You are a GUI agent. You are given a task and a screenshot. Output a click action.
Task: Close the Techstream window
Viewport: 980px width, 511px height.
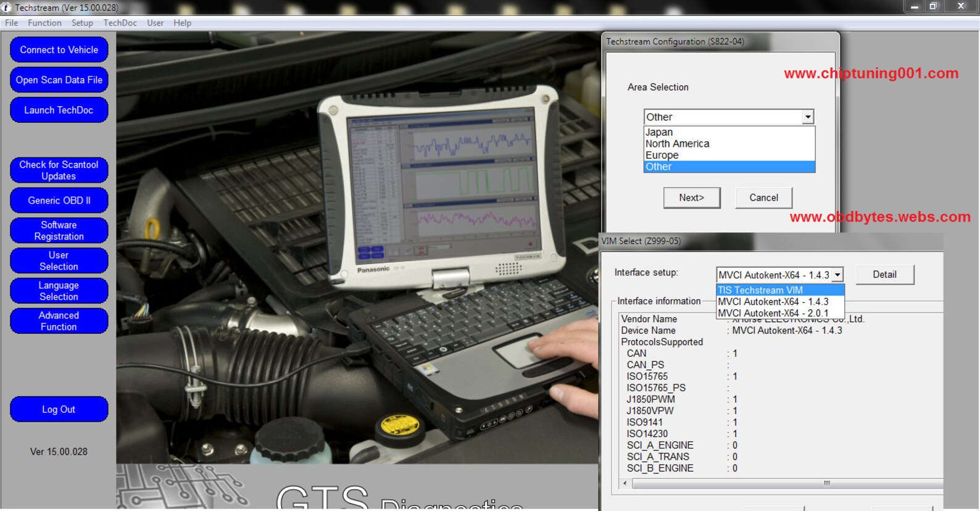961,6
